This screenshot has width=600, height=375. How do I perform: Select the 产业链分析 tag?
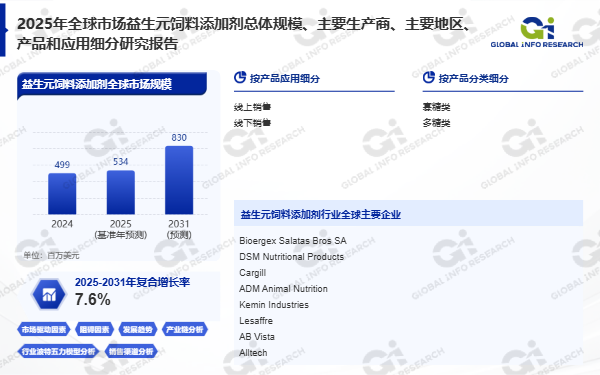[184, 329]
